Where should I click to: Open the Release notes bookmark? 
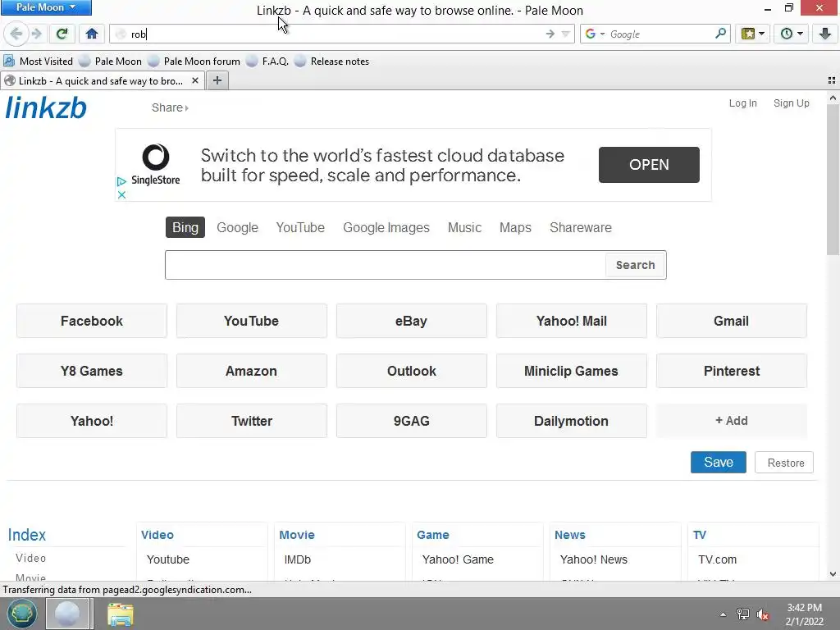[x=331, y=61]
